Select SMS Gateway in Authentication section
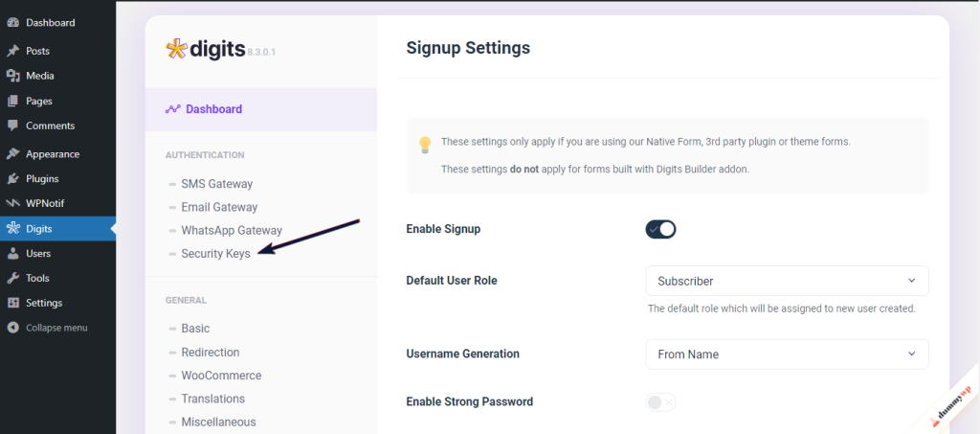Image resolution: width=980 pixels, height=434 pixels. [216, 184]
